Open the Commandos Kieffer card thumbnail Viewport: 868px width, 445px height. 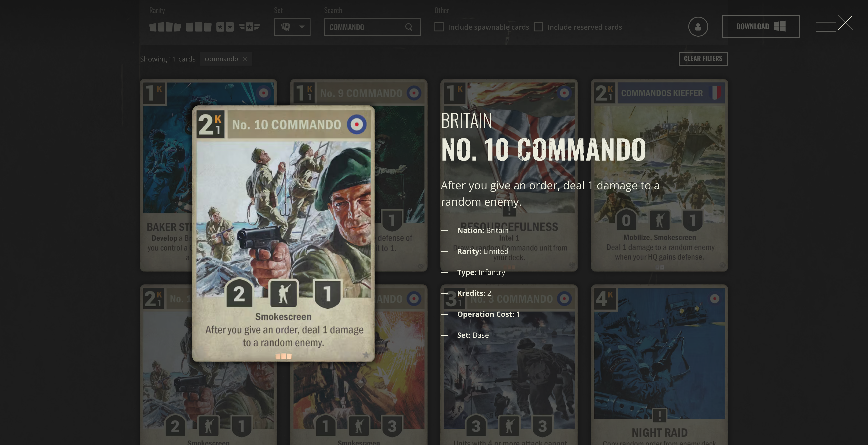659,175
